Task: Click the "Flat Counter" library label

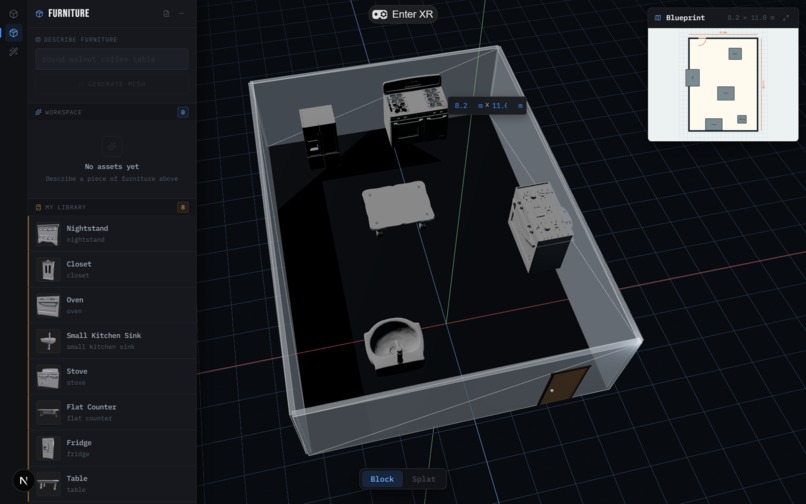Action: (91, 407)
